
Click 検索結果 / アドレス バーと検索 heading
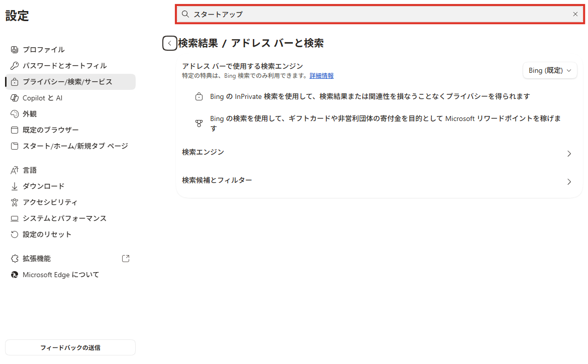pyautogui.click(x=251, y=43)
